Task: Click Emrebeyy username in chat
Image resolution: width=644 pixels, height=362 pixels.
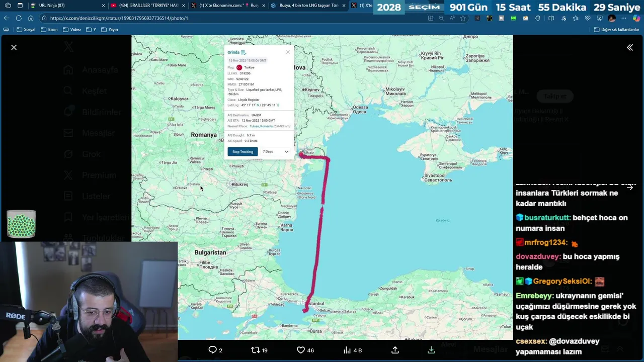Action: click(x=534, y=296)
